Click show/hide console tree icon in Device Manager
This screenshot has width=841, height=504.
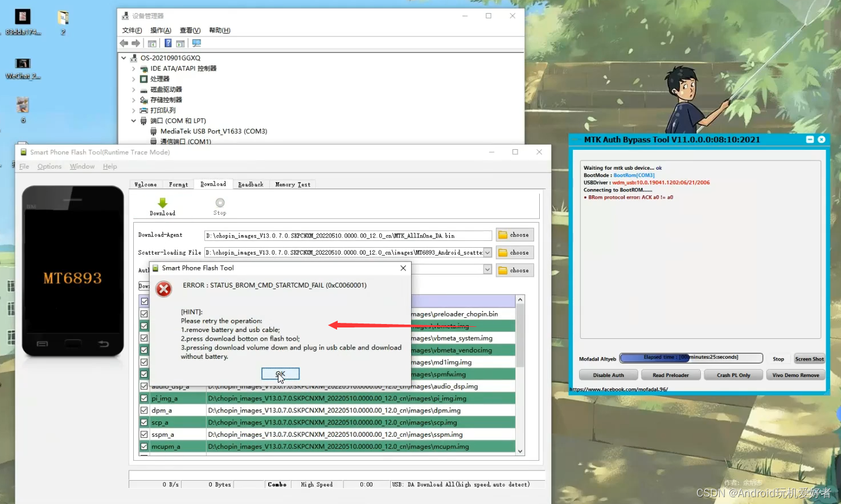(x=152, y=43)
